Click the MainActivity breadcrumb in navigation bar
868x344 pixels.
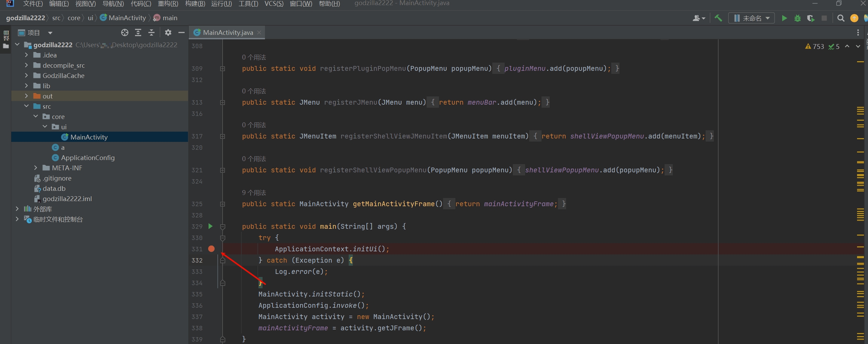[127, 18]
